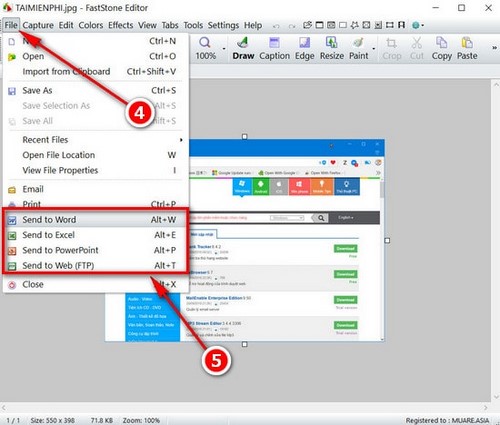Click the vertical scrollbar up arrow
Image resolution: width=500 pixels, height=425 pixels.
[x=496, y=84]
